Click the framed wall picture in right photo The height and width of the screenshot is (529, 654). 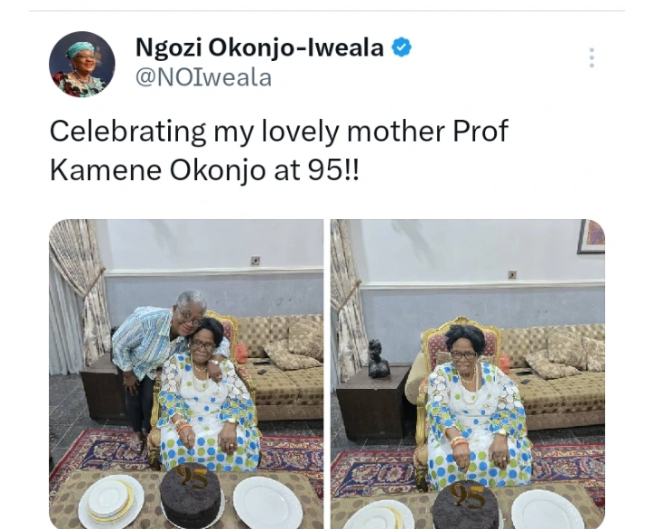(x=591, y=237)
